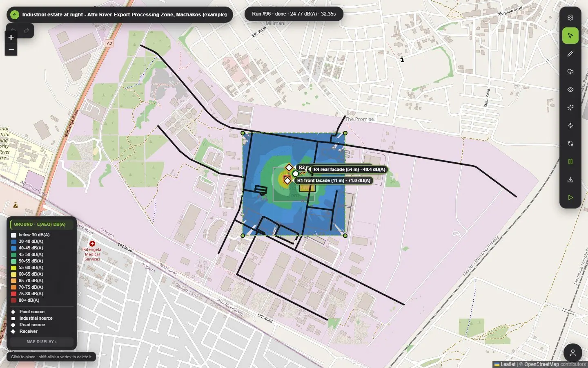Click the Ground L(Aeq) dB(A) legend header
This screenshot has height=368, width=588.
click(41, 224)
